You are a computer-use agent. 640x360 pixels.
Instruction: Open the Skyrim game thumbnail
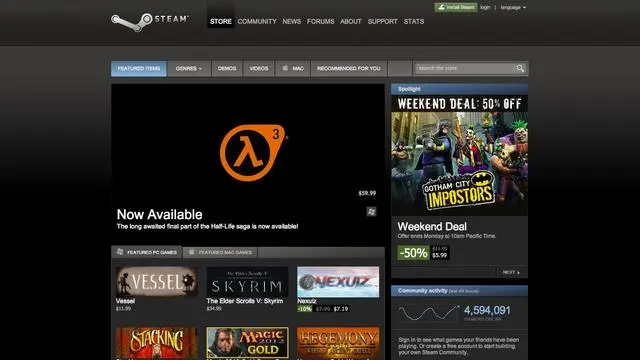[x=247, y=282]
